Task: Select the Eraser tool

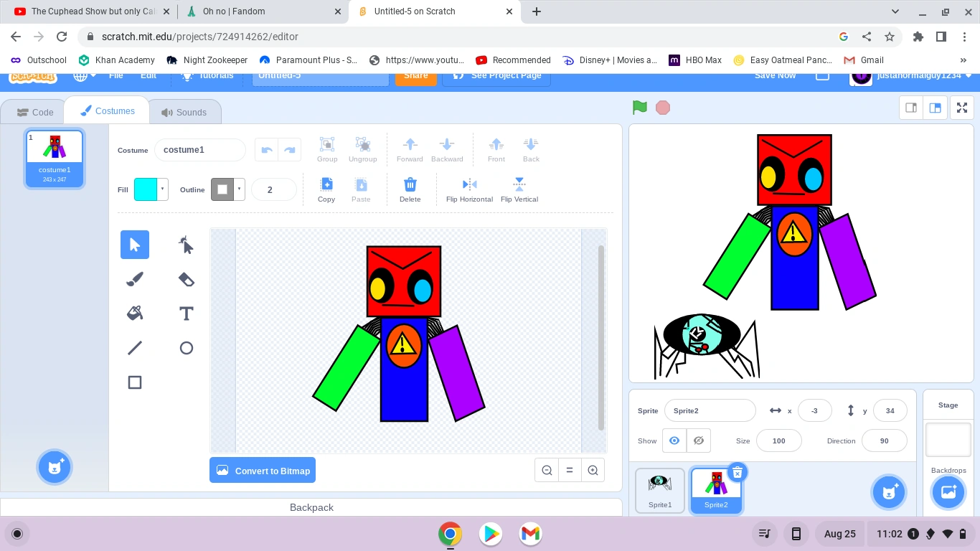Action: (186, 279)
